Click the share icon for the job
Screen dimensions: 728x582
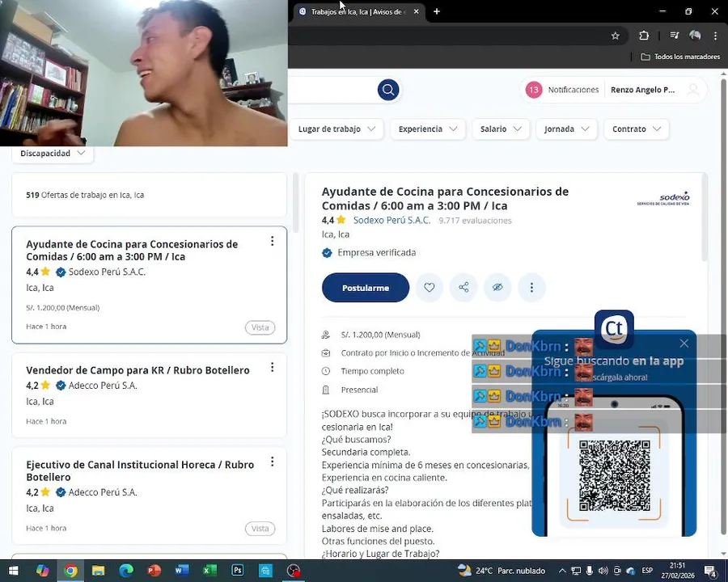(463, 287)
